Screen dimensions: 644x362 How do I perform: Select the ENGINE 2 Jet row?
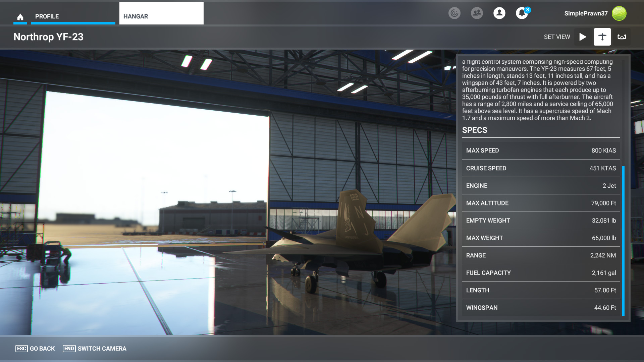[x=541, y=186]
